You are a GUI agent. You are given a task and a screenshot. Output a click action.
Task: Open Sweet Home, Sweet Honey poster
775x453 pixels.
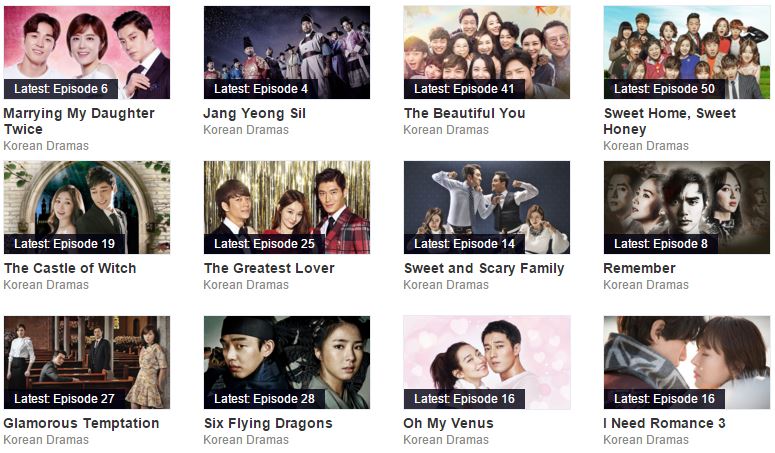[x=687, y=52]
